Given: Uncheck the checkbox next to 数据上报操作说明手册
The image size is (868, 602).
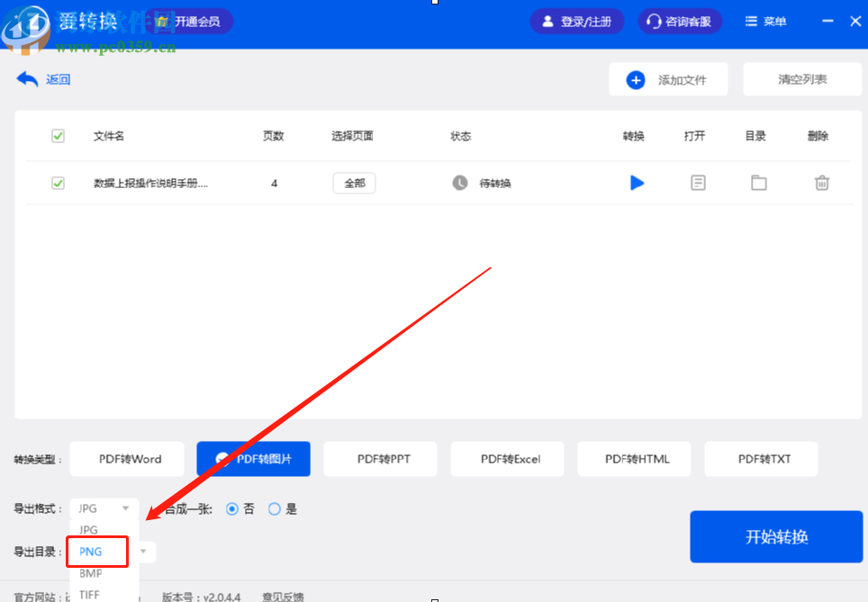Looking at the screenshot, I should (58, 183).
